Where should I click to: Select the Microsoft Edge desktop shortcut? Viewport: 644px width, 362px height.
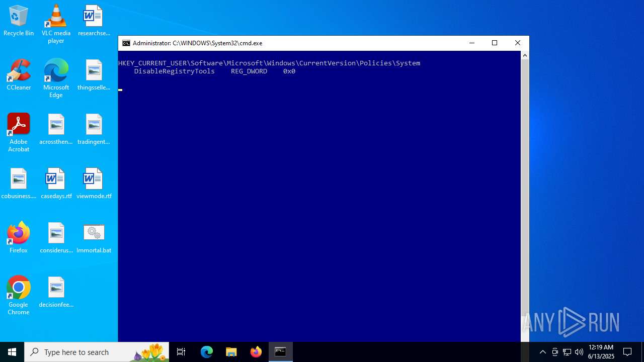pos(56,78)
